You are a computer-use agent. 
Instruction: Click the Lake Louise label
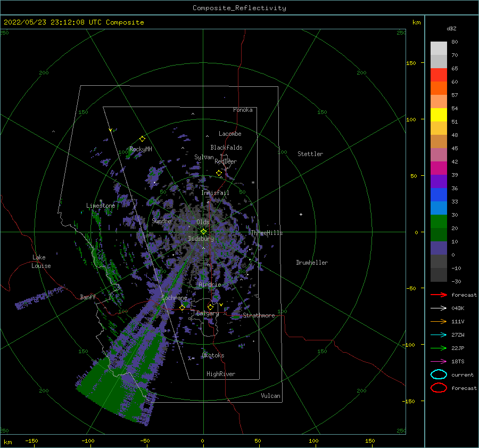click(x=41, y=262)
